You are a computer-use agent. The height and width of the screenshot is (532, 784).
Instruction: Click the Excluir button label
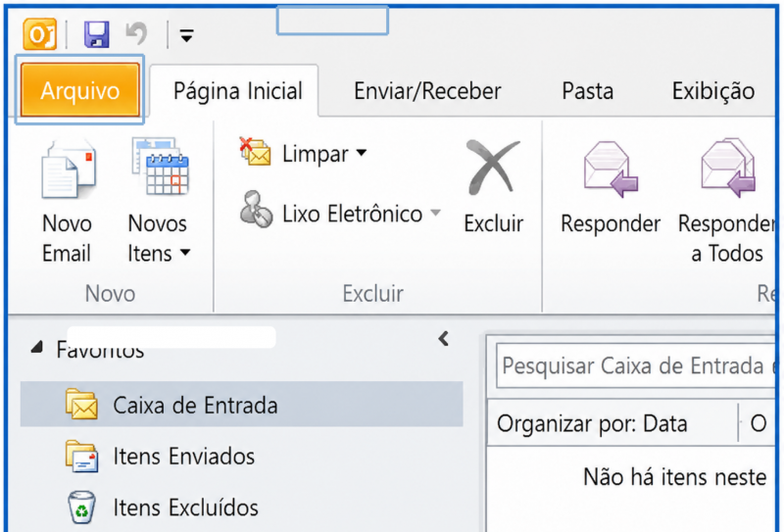click(x=493, y=223)
